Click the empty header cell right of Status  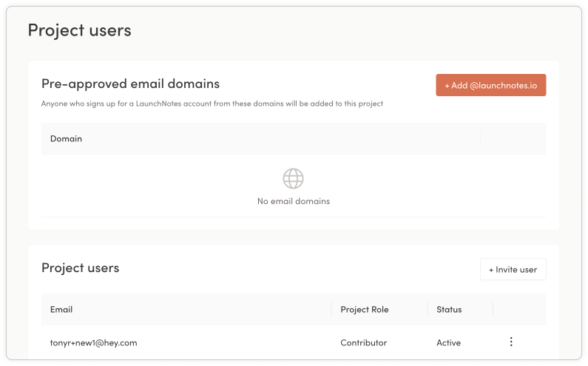click(x=519, y=309)
